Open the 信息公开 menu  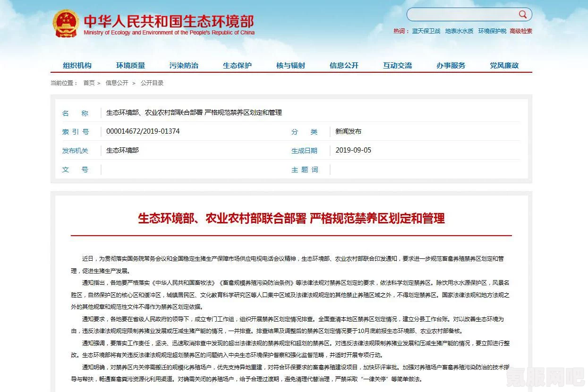[344, 66]
